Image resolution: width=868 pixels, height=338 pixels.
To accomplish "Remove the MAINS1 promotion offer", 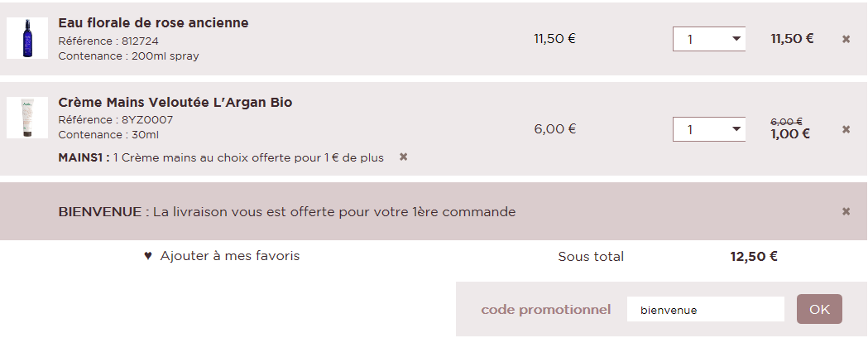I will pyautogui.click(x=404, y=157).
